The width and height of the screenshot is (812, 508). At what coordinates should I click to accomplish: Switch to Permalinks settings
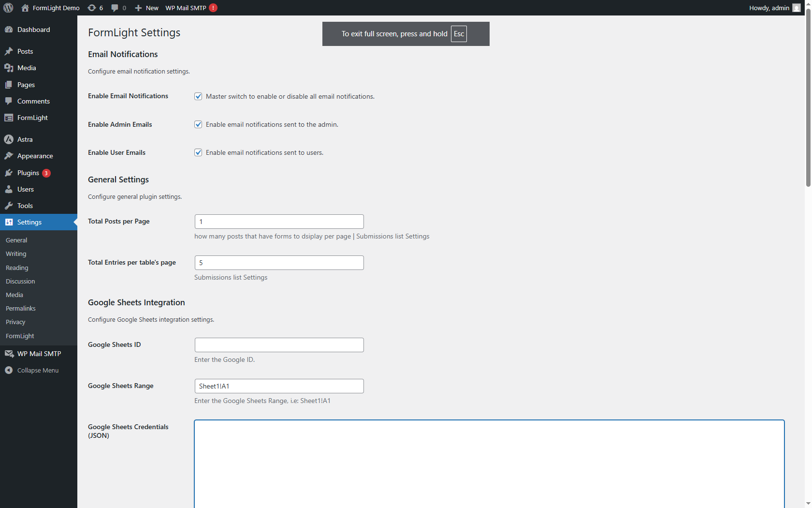(20, 308)
